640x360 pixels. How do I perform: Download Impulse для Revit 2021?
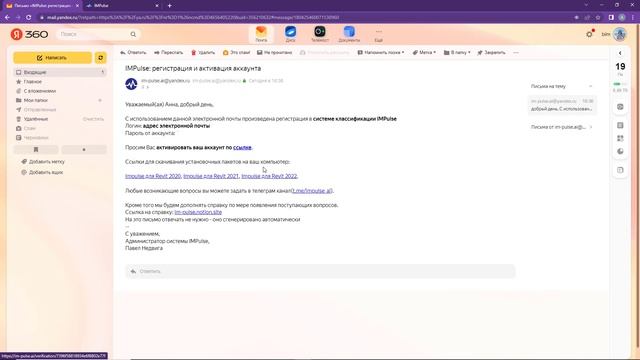(211, 176)
